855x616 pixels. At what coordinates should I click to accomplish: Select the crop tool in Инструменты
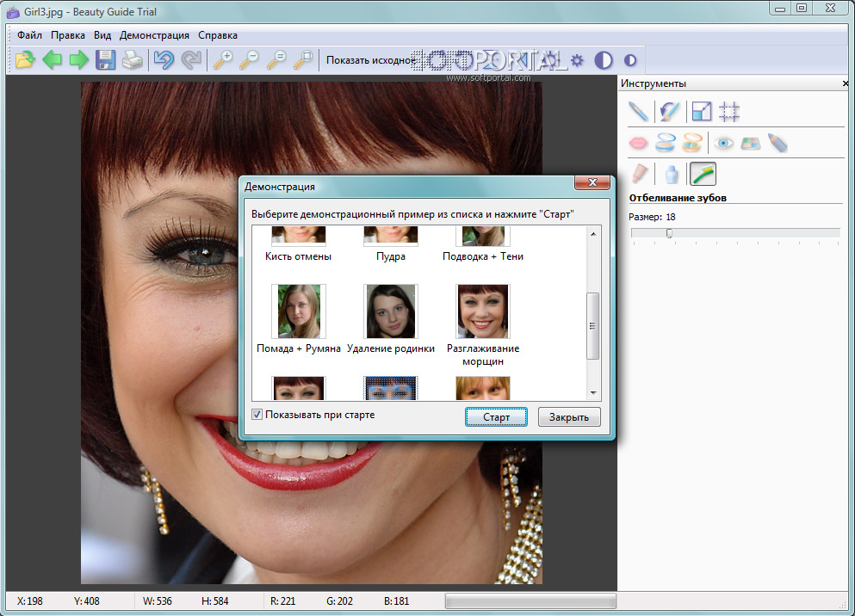(730, 111)
